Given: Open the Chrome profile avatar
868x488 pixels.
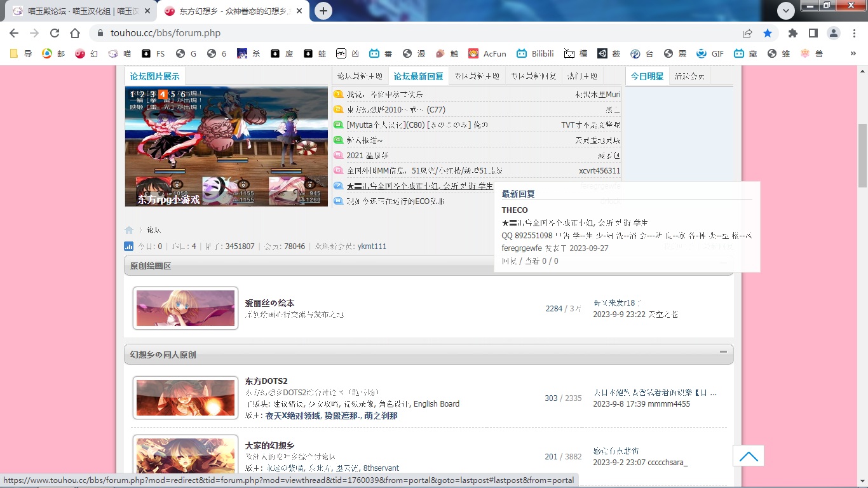Looking at the screenshot, I should click(x=834, y=33).
